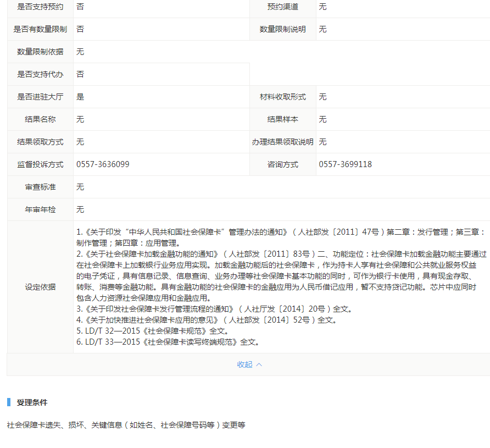Click the 材料收取形式 label

pyautogui.click(x=283, y=97)
